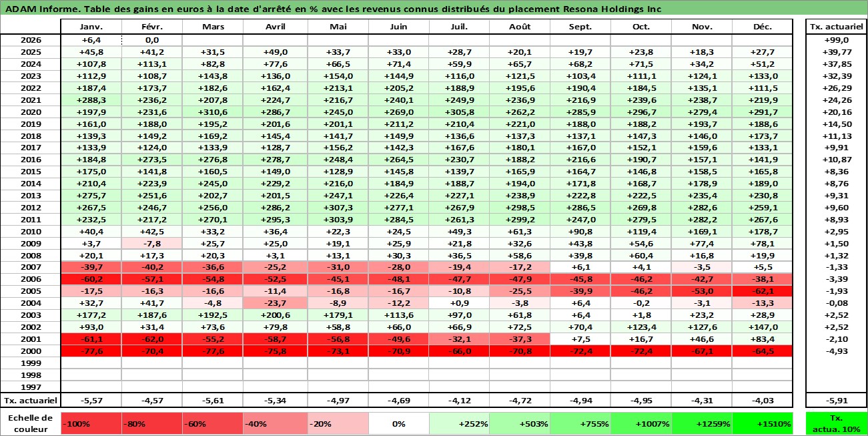Click the +49,0 cell for Avril 2025
Viewport: 868px width, 436px height.
(275, 52)
